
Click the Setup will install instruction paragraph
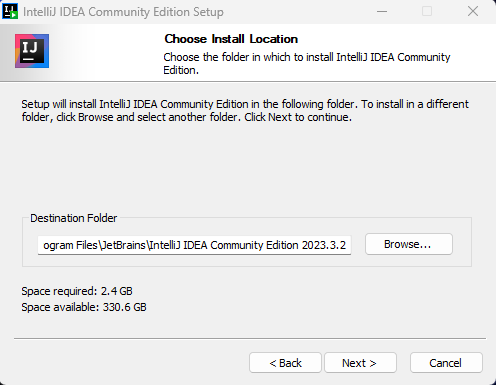(245, 111)
